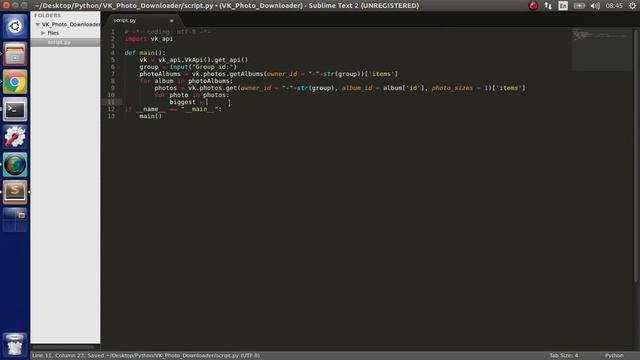Select script.py in the sidebar tree
Screen dimensions: 640x360
[x=59, y=42]
